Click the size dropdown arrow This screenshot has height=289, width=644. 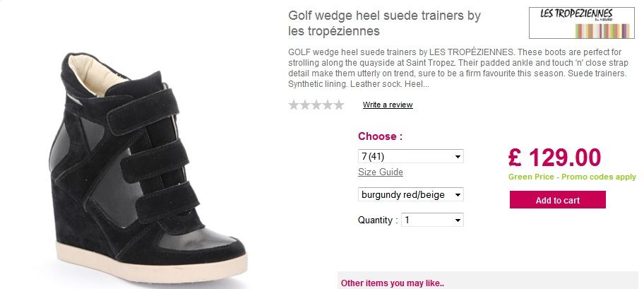tap(458, 157)
